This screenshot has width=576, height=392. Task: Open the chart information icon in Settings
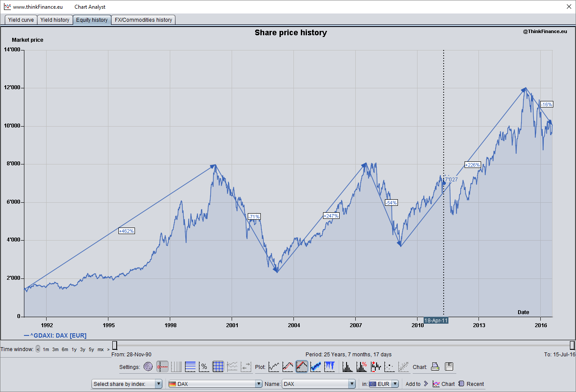click(148, 367)
